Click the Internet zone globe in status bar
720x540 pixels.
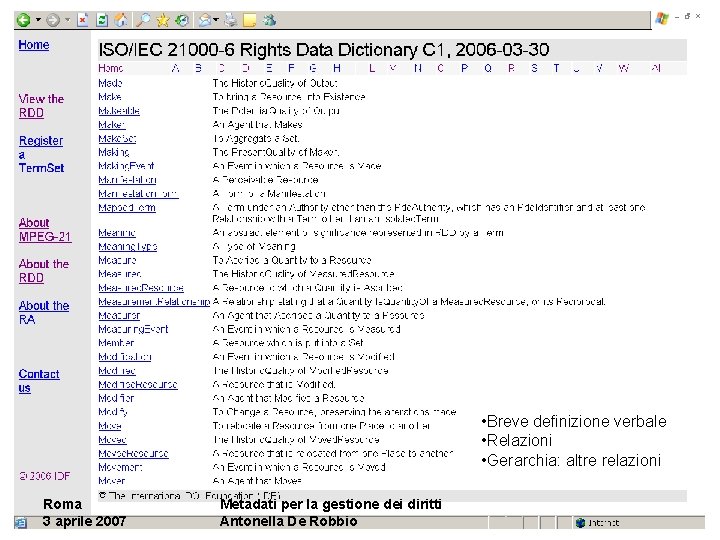tap(580, 523)
